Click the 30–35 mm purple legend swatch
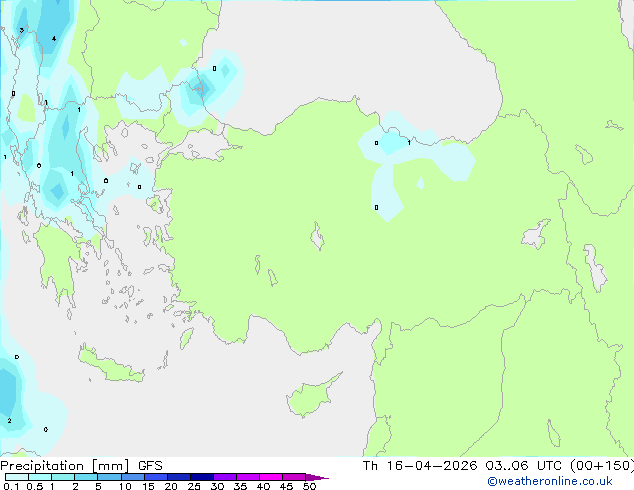The height and width of the screenshot is (490, 634). (x=225, y=477)
